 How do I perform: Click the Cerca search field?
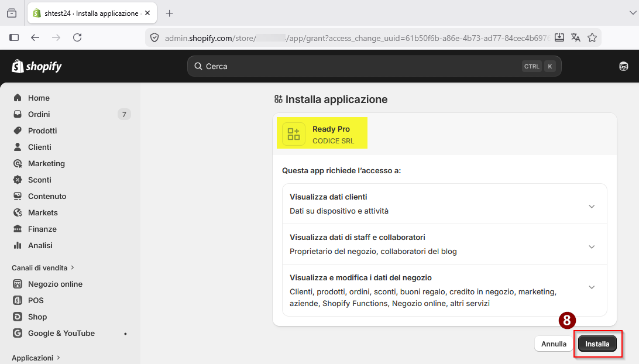pos(363,66)
